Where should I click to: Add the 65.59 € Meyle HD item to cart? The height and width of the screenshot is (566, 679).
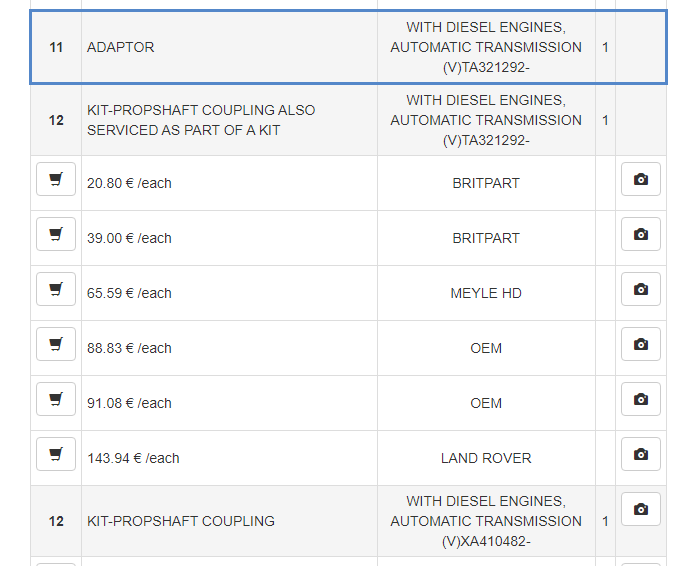(x=56, y=289)
